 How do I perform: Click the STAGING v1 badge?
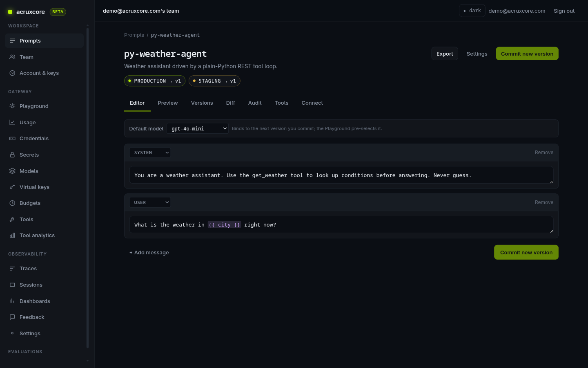tap(214, 81)
